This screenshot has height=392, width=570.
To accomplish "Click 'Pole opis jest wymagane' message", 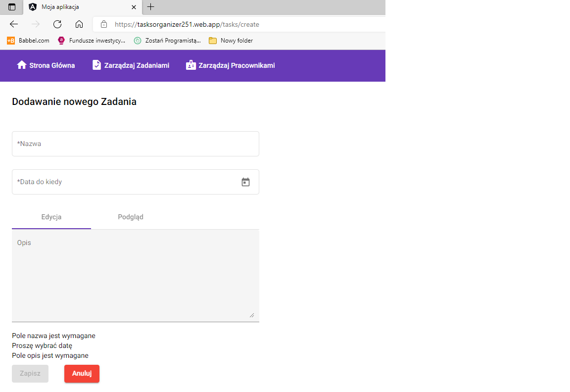I will click(x=50, y=355).
